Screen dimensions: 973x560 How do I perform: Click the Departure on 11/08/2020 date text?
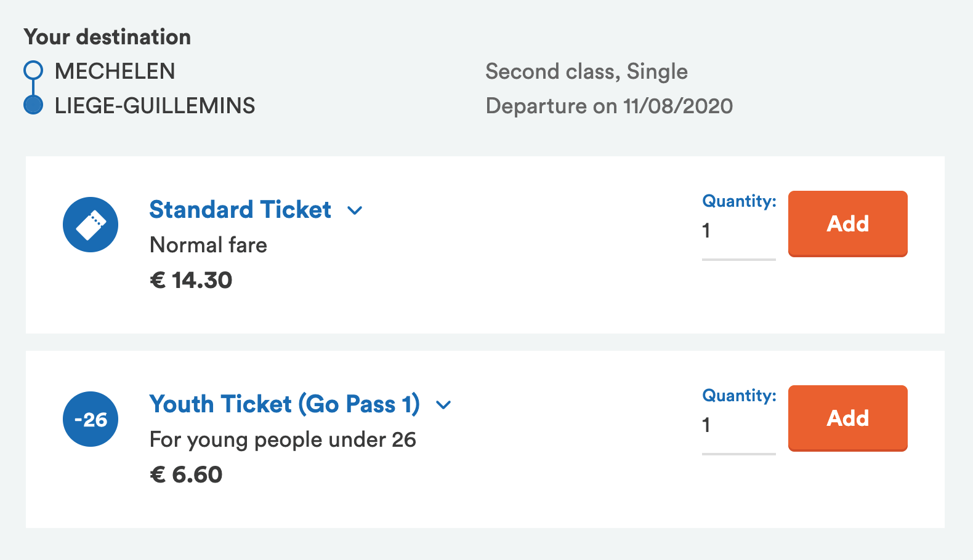pyautogui.click(x=609, y=106)
